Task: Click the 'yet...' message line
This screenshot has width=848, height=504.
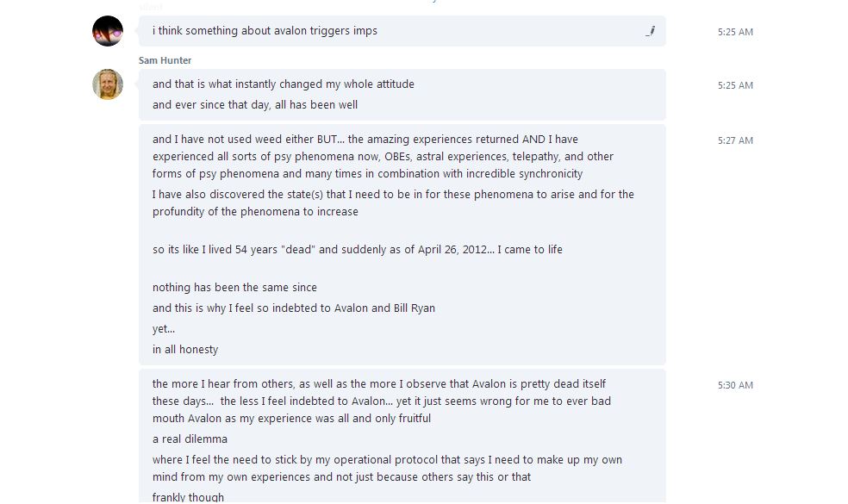Action: (164, 329)
